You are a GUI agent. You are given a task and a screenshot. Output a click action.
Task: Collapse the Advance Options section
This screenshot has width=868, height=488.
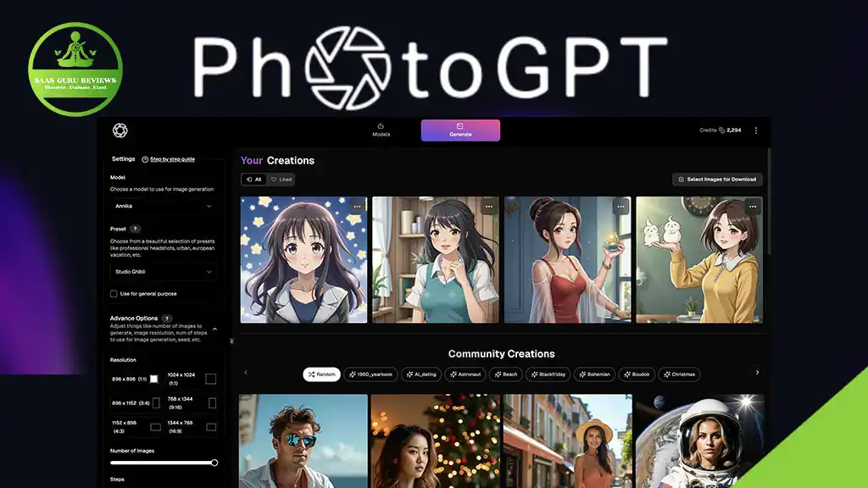click(214, 330)
